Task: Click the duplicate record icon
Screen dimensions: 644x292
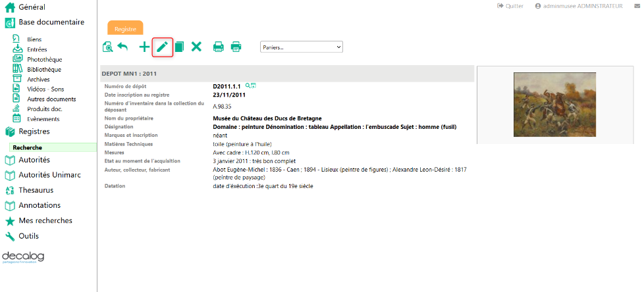Action: tap(179, 47)
